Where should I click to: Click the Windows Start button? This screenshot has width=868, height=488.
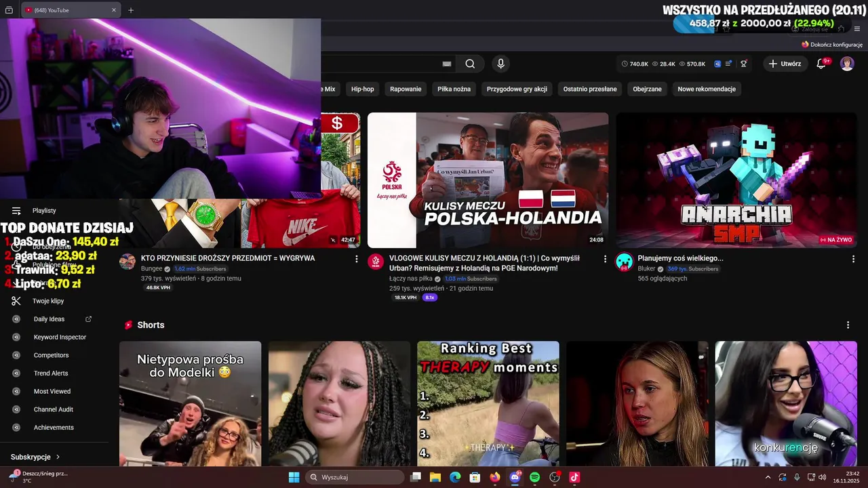click(x=294, y=477)
